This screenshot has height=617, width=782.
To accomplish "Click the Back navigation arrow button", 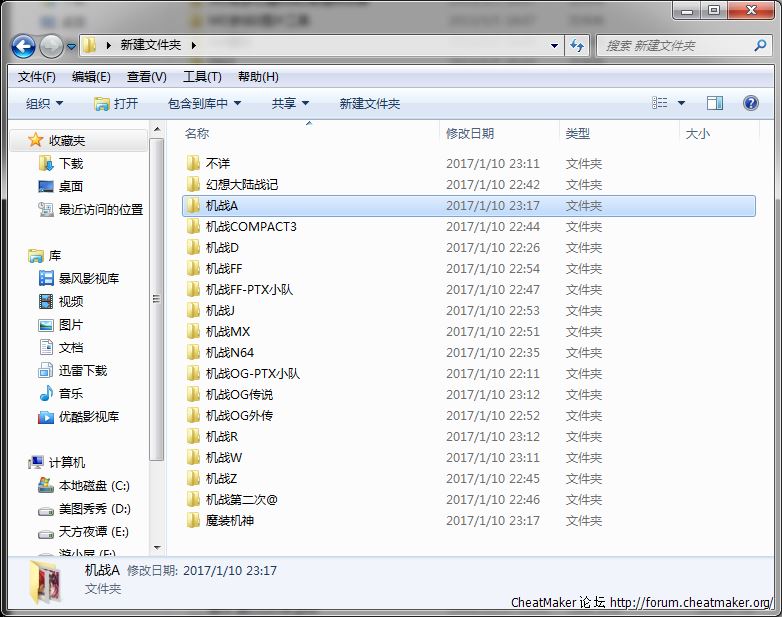I will click(23, 46).
